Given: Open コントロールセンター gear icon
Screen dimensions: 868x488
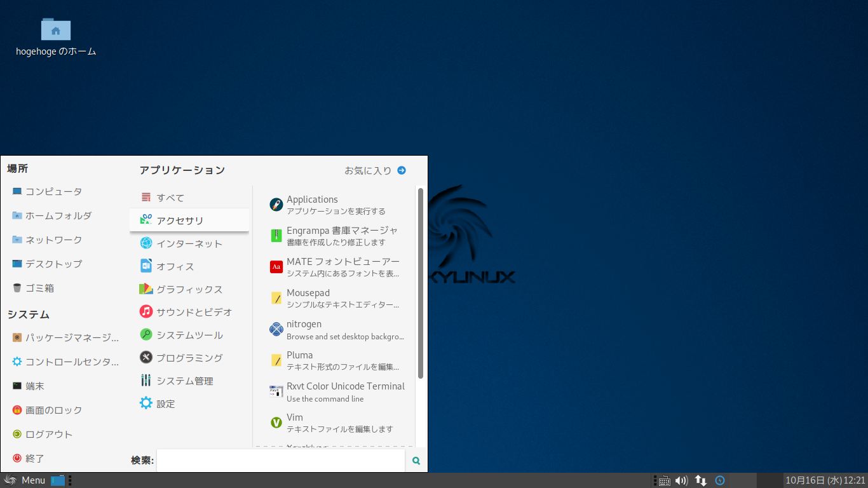Looking at the screenshot, I should point(17,362).
